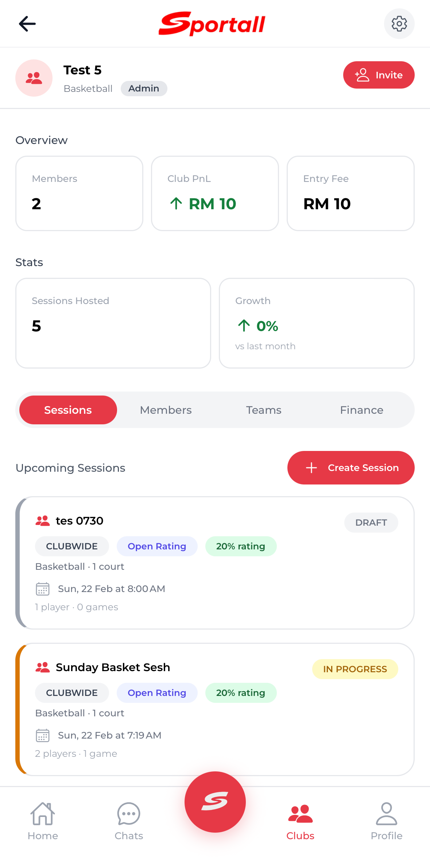Switch to the Members tab
Image resolution: width=430 pixels, height=868 pixels.
pos(166,410)
